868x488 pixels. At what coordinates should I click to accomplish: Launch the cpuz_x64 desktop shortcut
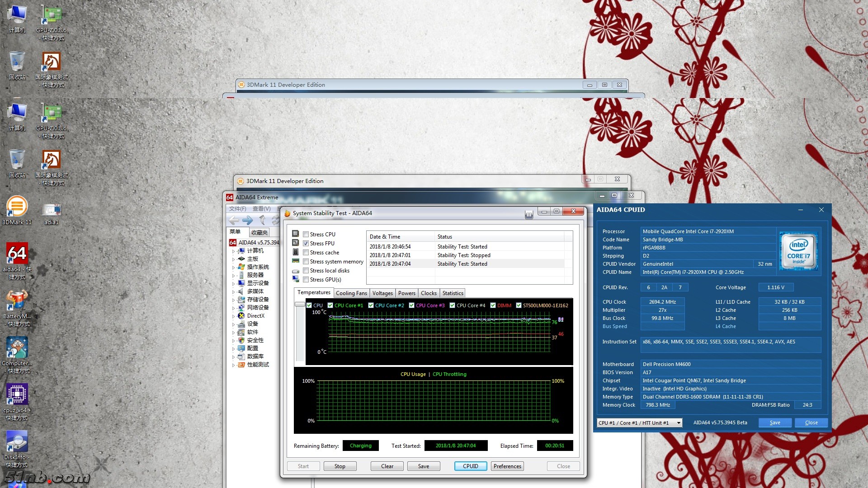(x=17, y=402)
